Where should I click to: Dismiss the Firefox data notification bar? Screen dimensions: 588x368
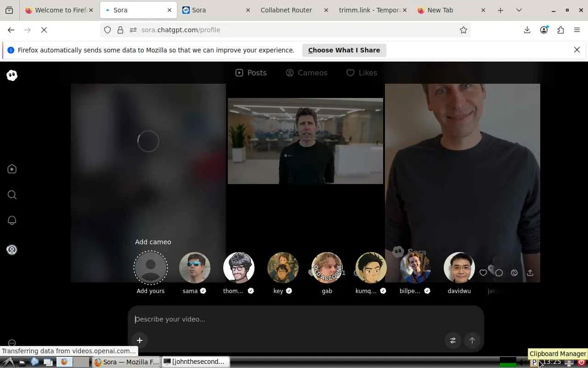[x=577, y=50]
